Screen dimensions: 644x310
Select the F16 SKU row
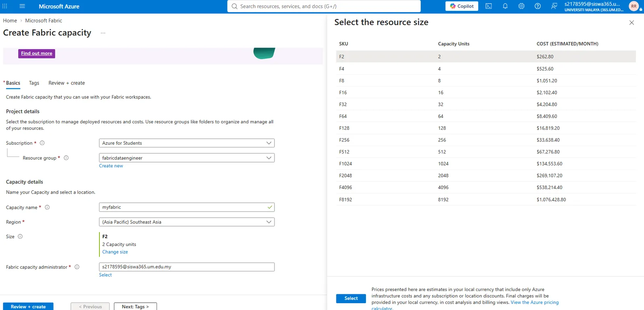tap(486, 92)
